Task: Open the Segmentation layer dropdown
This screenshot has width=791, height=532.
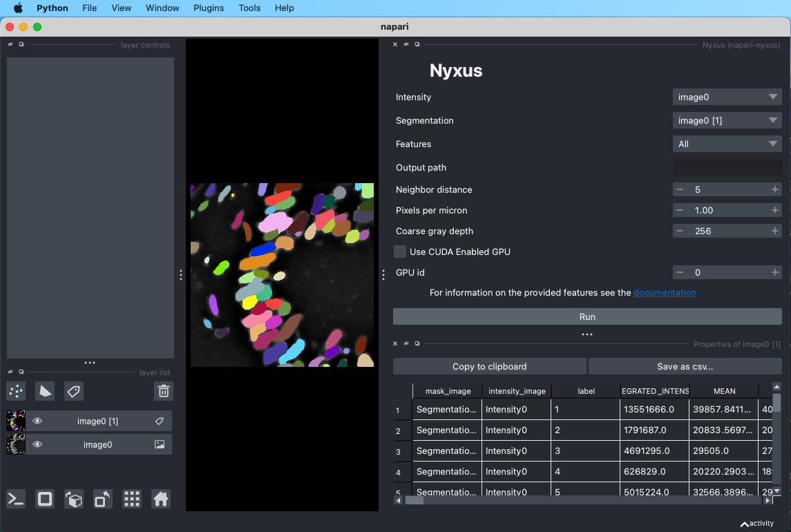Action: (x=727, y=121)
